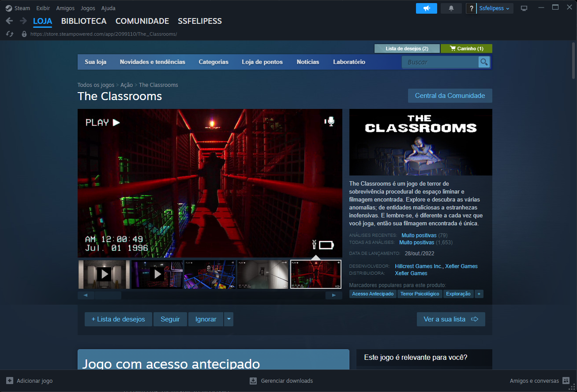This screenshot has height=392, width=577.
Task: Open the Ssfelipess account dropdown
Action: [495, 8]
